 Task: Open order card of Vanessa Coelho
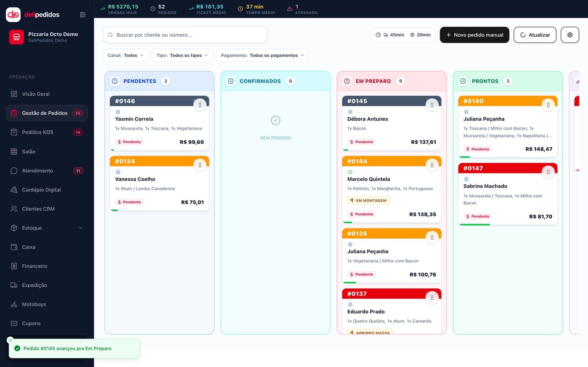[160, 184]
